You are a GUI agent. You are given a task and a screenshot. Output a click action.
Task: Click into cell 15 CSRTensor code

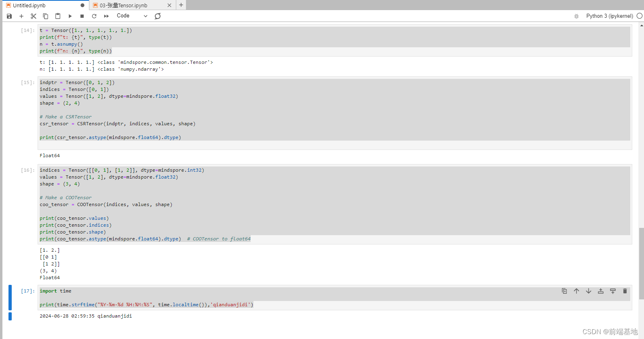click(335, 113)
